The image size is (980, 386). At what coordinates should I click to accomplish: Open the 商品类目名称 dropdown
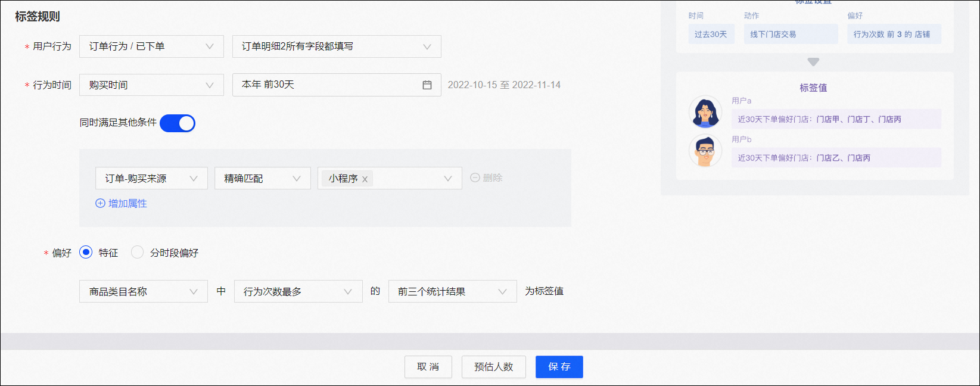(x=144, y=291)
